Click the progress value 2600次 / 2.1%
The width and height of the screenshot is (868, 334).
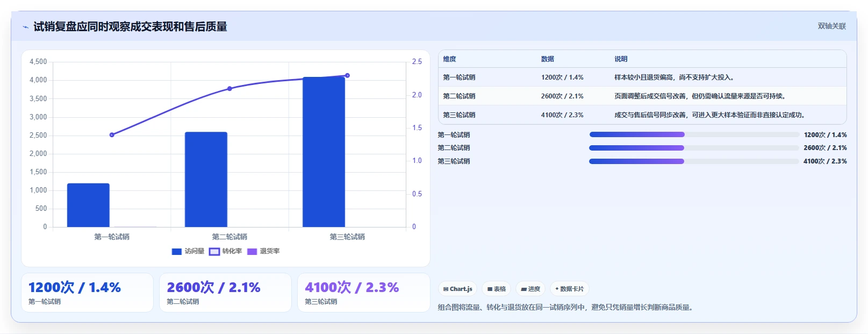pos(825,148)
